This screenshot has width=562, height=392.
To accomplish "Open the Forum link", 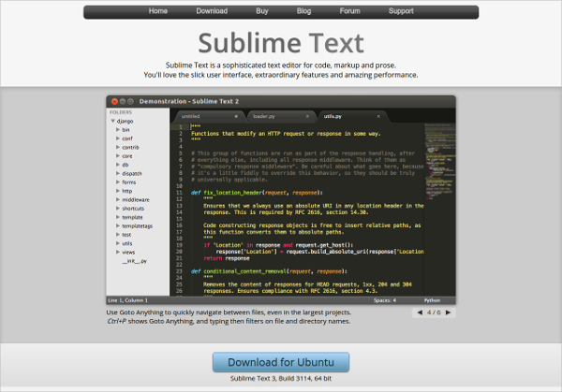I will tap(349, 11).
